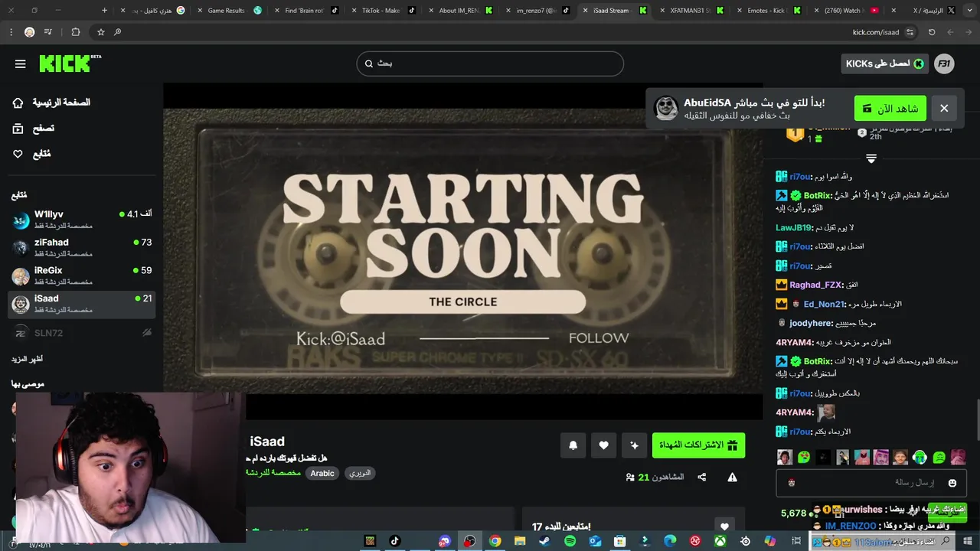Open Google Chrome from the taskbar
The width and height of the screenshot is (980, 551).
click(x=495, y=541)
